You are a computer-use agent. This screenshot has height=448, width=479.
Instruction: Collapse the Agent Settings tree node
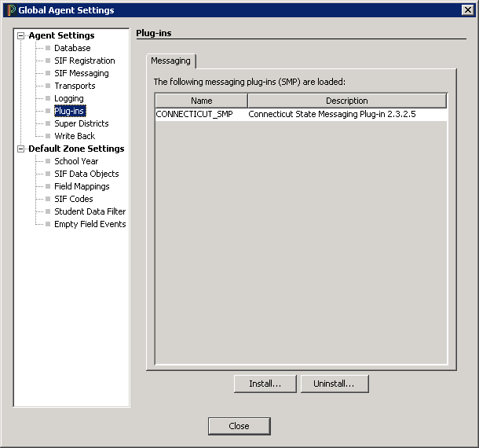tap(21, 35)
